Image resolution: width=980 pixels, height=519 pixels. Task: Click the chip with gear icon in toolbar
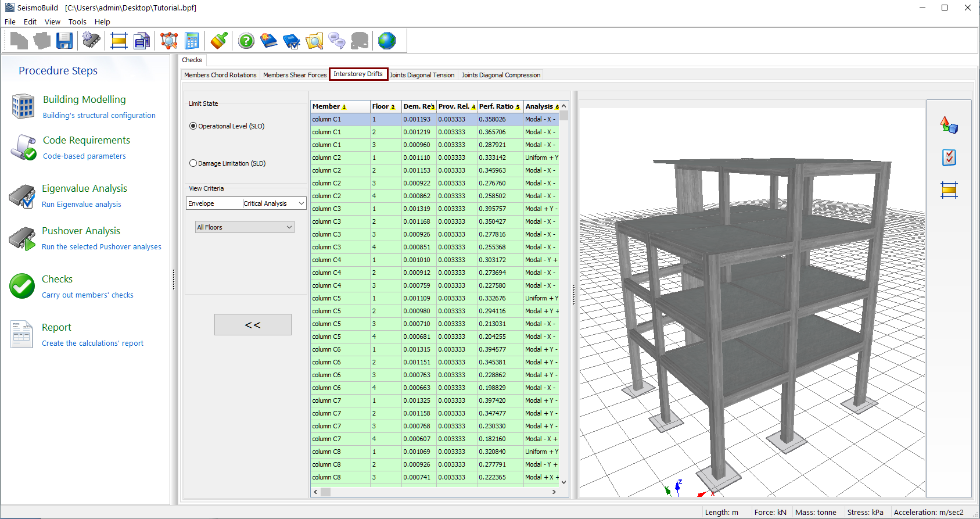[x=91, y=41]
